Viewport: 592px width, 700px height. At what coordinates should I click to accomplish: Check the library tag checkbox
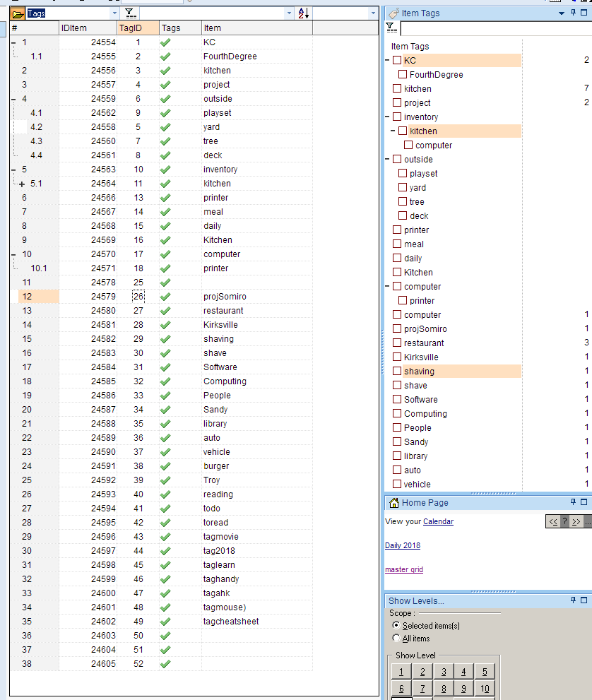click(x=397, y=456)
